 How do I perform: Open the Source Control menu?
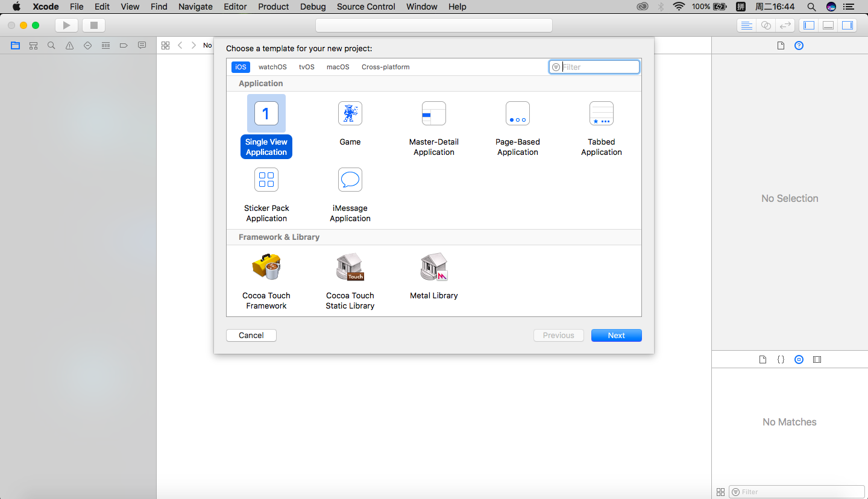point(366,7)
